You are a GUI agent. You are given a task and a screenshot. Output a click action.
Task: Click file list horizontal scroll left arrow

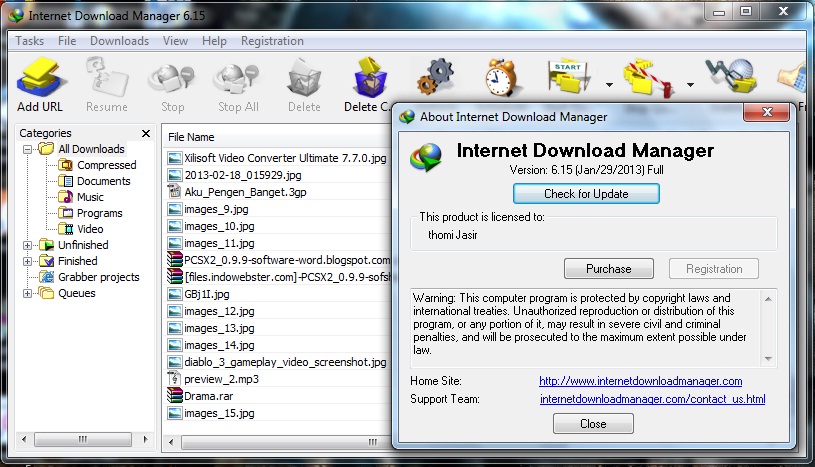[x=171, y=442]
